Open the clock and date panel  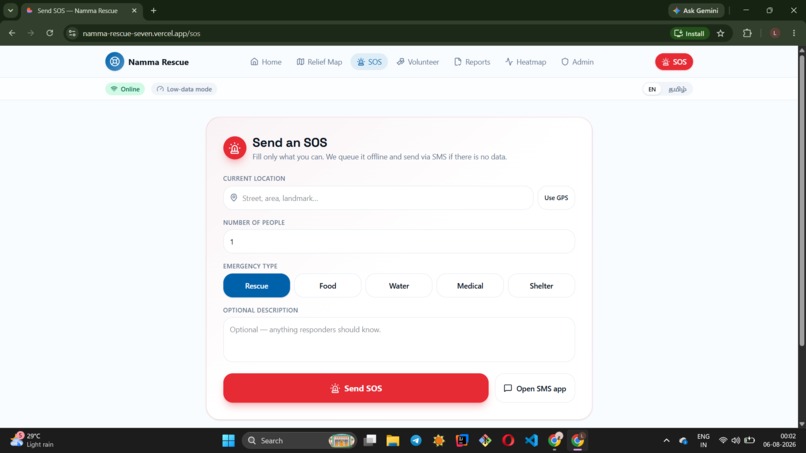pos(779,440)
